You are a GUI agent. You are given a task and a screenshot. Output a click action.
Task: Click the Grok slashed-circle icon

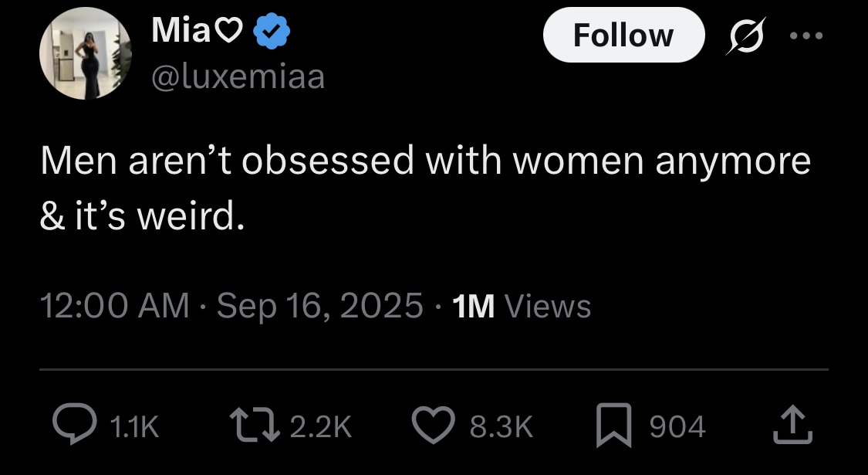745,36
